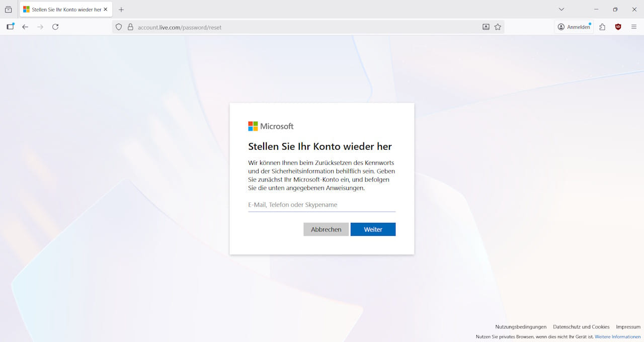Viewport: 644px width, 342px height.
Task: Show site security padlock info
Action: pyautogui.click(x=130, y=27)
